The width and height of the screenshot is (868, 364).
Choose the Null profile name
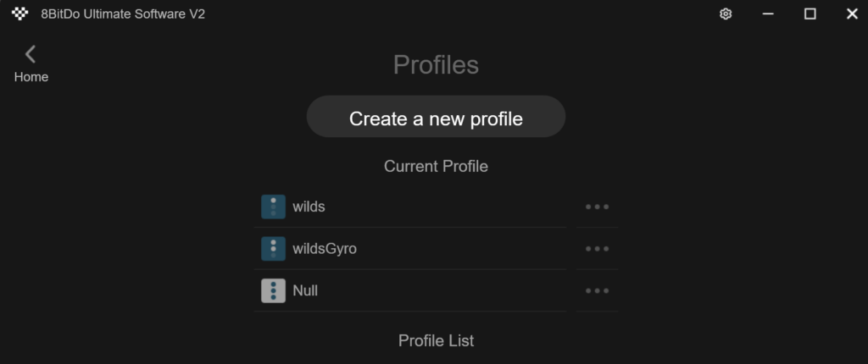pyautogui.click(x=305, y=291)
